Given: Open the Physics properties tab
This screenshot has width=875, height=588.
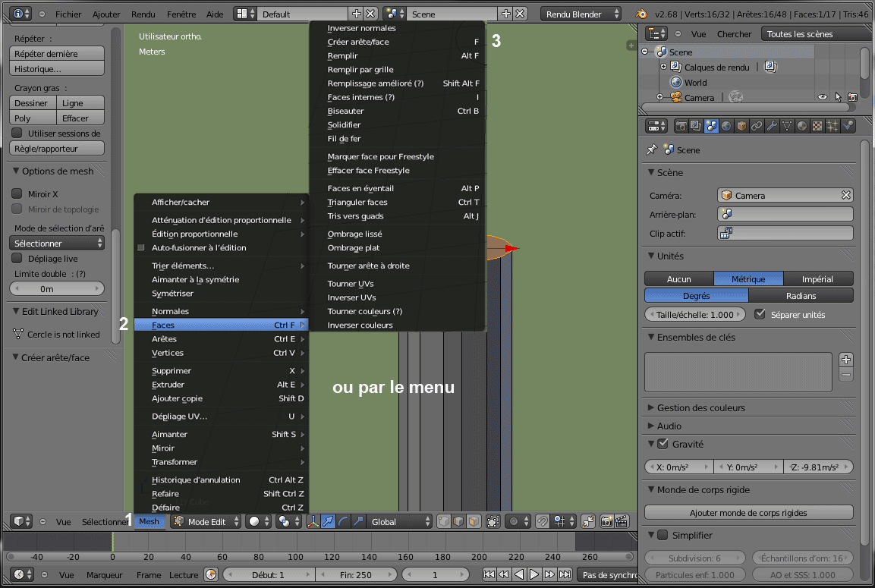Looking at the screenshot, I should (848, 126).
